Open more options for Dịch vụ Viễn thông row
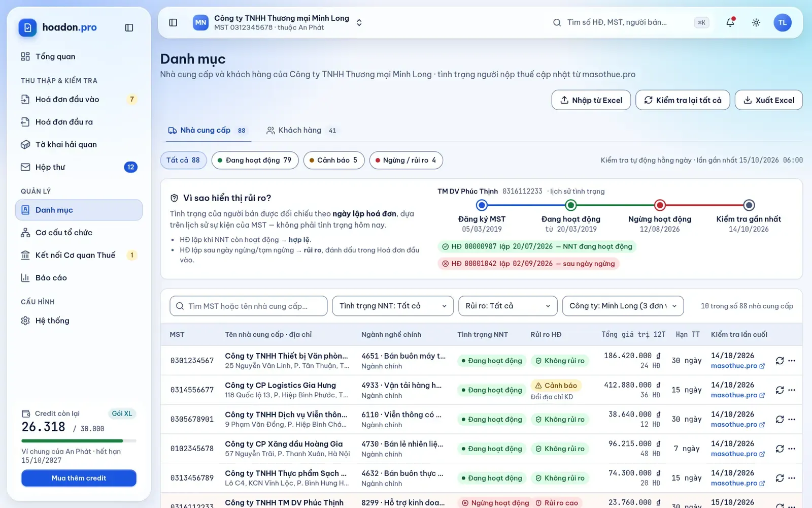The image size is (812, 508). pos(792,419)
